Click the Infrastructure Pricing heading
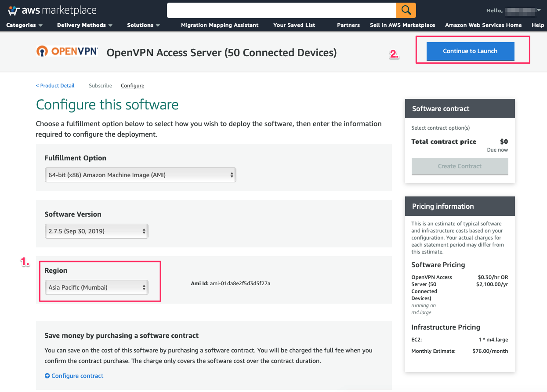The height and width of the screenshot is (392, 547). 446,327
